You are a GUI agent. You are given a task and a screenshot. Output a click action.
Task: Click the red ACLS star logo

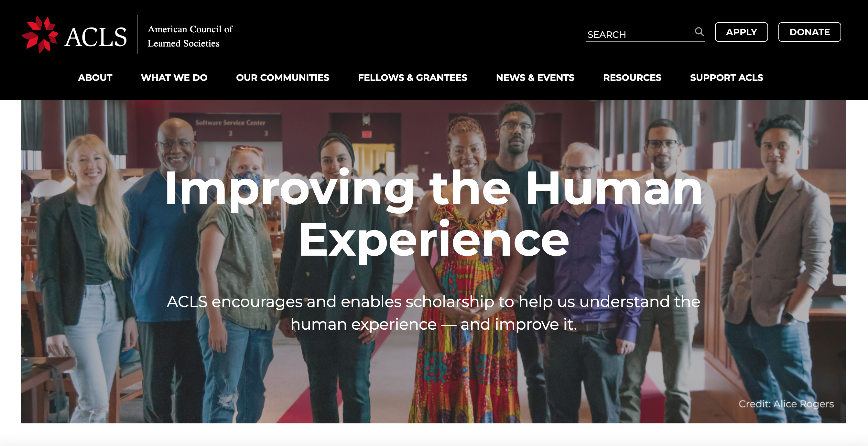pyautogui.click(x=40, y=34)
